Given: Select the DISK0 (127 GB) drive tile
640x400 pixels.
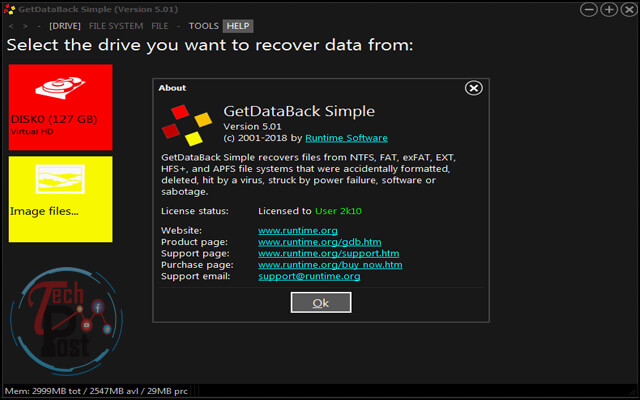Looking at the screenshot, I should tap(60, 107).
